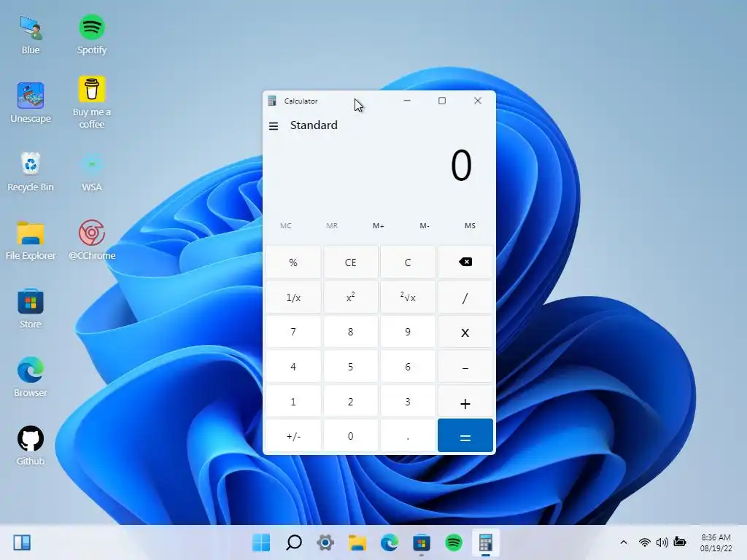Launch Edge from the taskbar
Image resolution: width=747 pixels, height=560 pixels.
point(390,542)
